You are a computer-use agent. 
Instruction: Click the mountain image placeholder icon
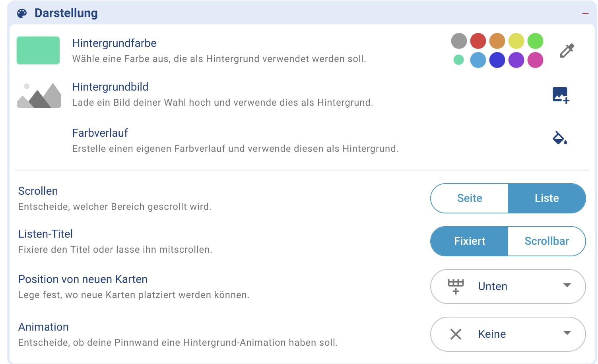click(39, 95)
